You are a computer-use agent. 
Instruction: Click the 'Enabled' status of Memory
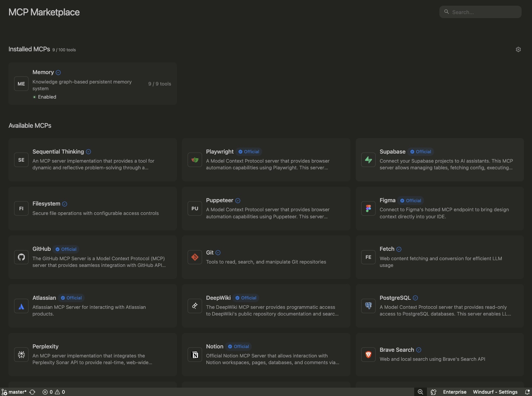click(x=47, y=97)
